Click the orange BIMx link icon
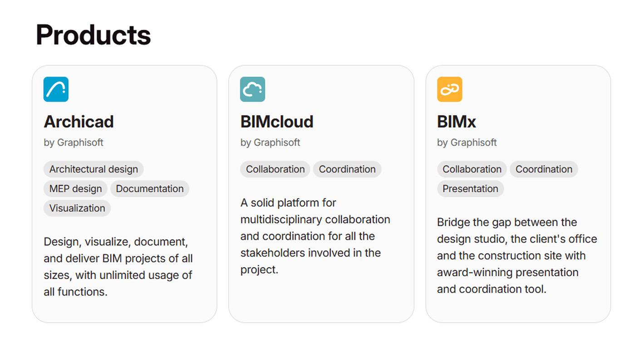 point(449,89)
